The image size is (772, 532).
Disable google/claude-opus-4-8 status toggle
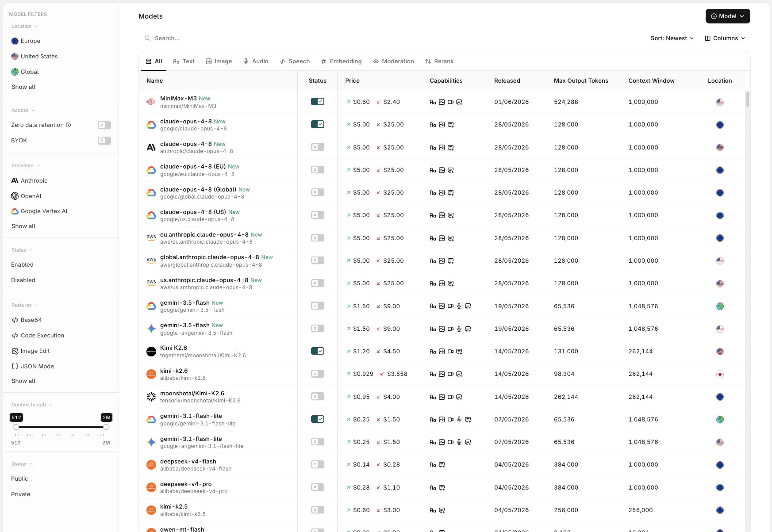318,124
